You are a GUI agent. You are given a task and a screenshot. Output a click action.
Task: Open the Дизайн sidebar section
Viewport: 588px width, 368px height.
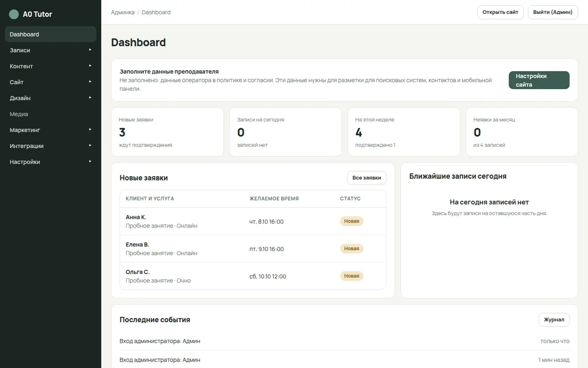(50, 98)
